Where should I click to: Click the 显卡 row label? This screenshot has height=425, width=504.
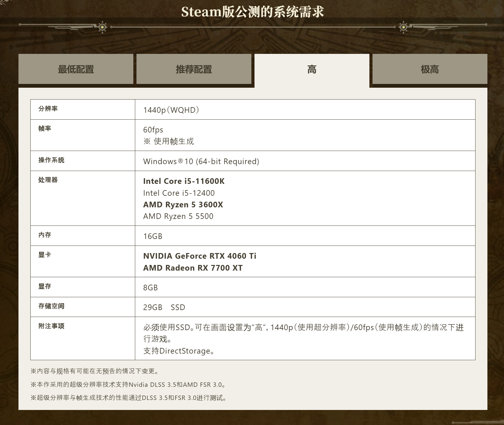coord(45,255)
